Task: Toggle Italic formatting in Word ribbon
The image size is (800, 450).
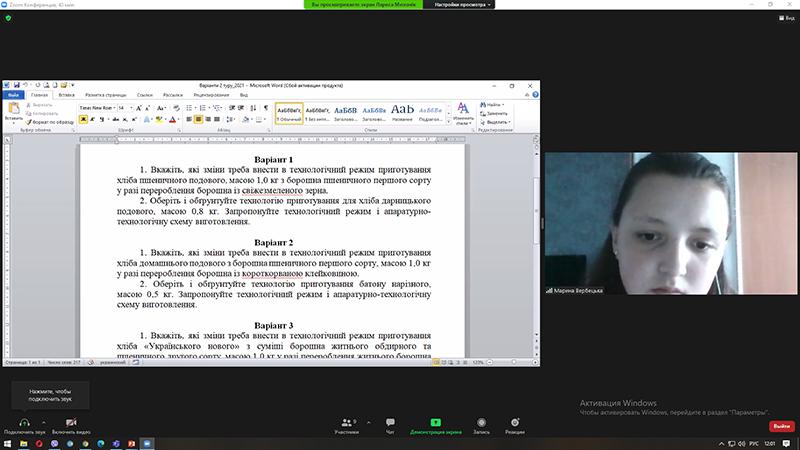Action: pyautogui.click(x=91, y=119)
